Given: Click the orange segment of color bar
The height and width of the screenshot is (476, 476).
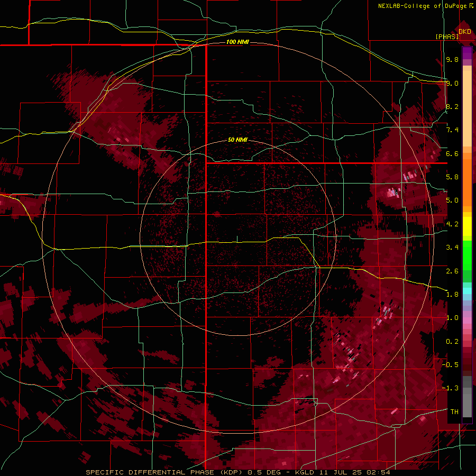Looking at the screenshot, I should (467, 180).
